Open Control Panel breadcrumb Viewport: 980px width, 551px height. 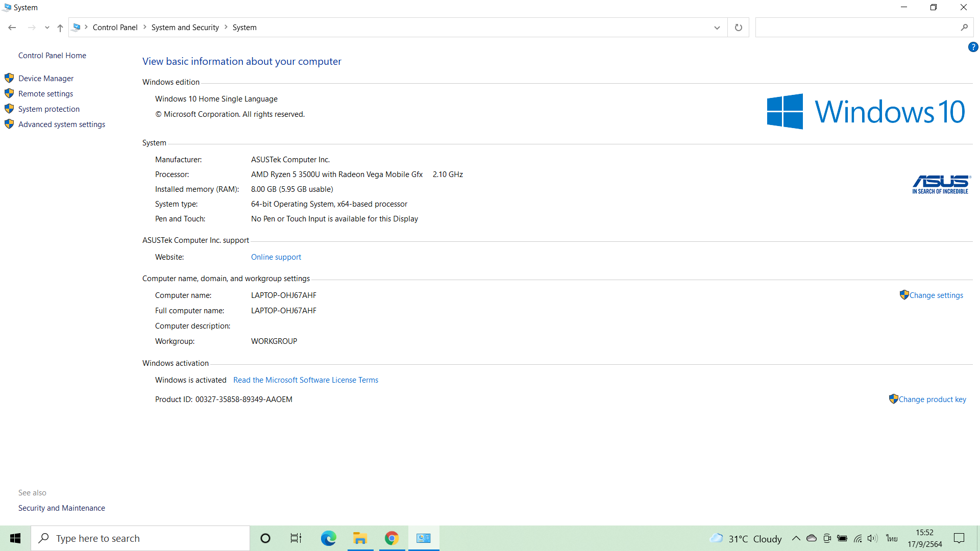tap(115, 28)
